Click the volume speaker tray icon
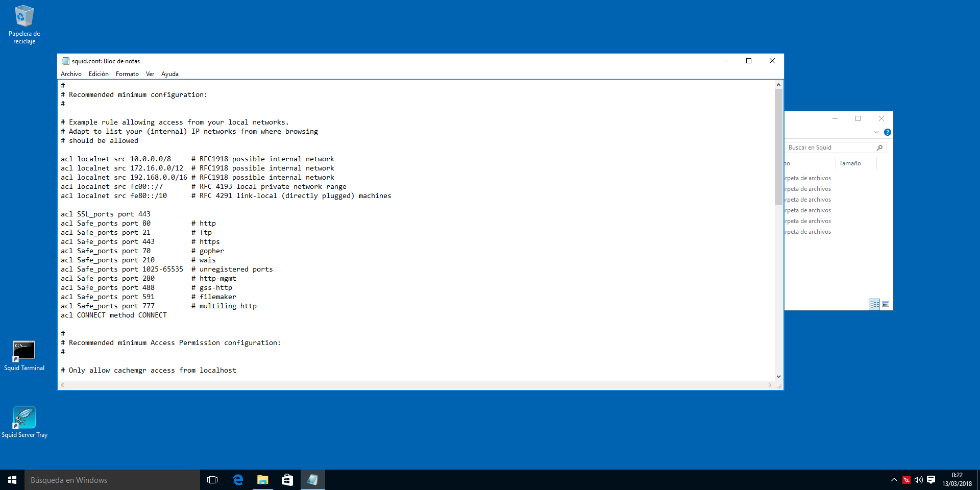980x490 pixels. click(918, 480)
